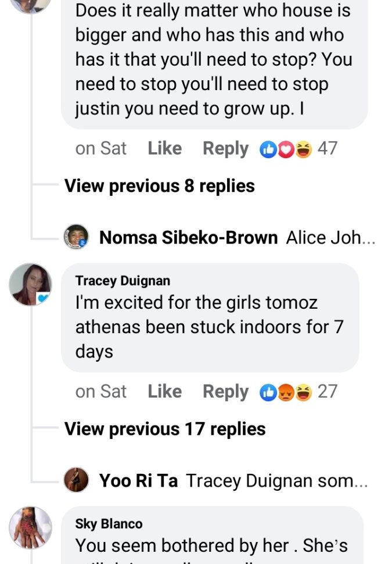This screenshot has height=564, width=392.
Task: Tap Nomsa Sibeko-Brown's small avatar
Action: coord(76,237)
